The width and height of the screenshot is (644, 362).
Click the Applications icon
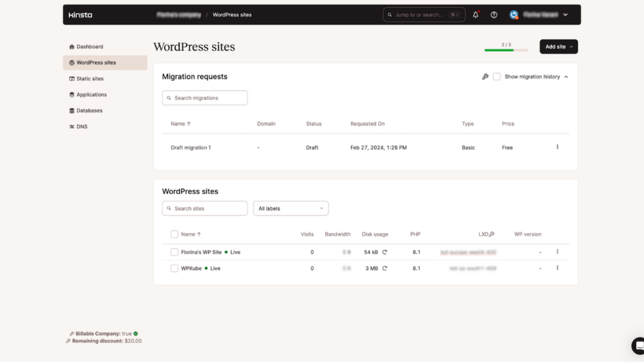click(x=72, y=95)
